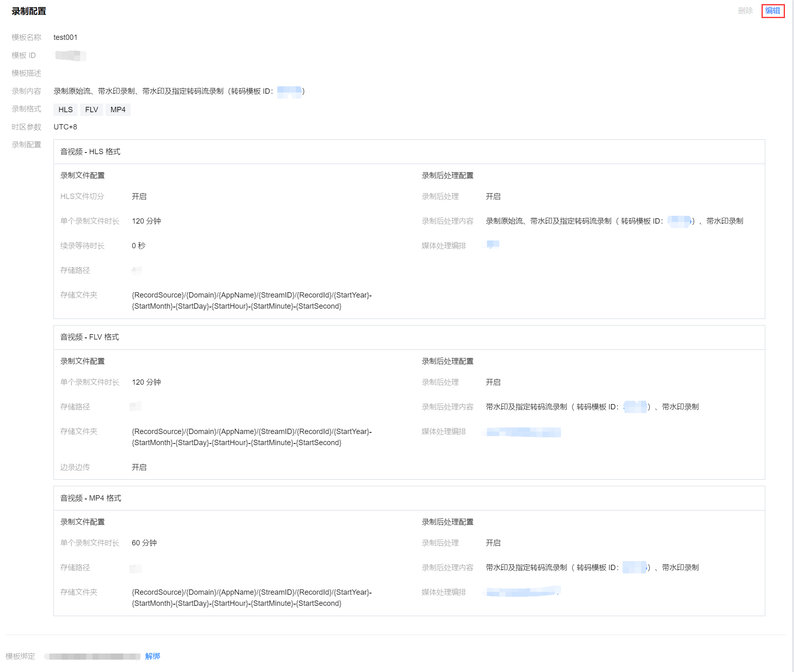Click the UTC+8 timezone value
This screenshot has height=672, width=794.
coord(65,127)
